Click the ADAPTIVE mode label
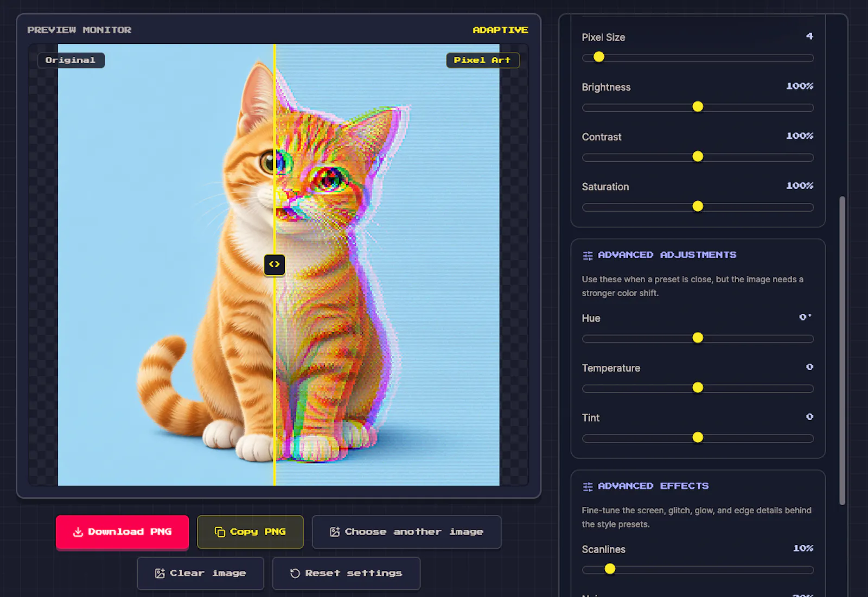 coord(500,30)
